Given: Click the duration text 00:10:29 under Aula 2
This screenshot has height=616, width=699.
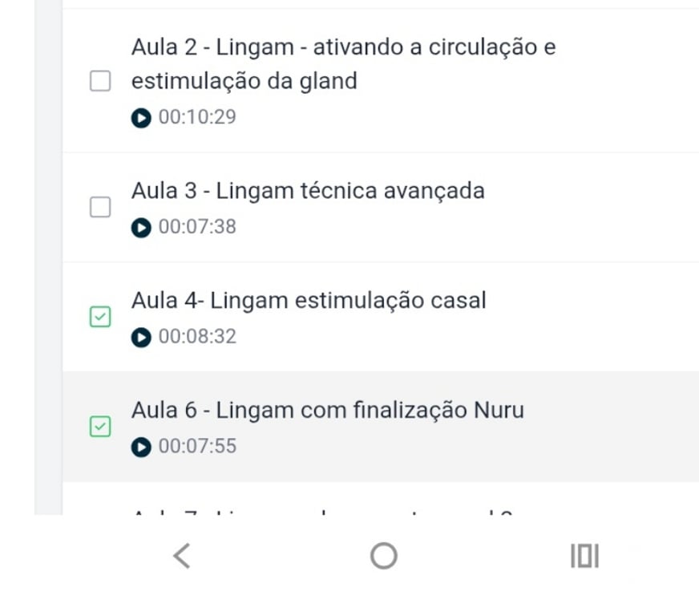Looking at the screenshot, I should 198,117.
